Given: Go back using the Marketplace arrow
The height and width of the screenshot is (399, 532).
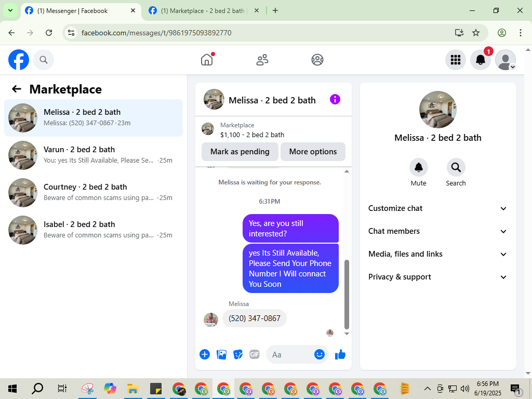Looking at the screenshot, I should (17, 89).
